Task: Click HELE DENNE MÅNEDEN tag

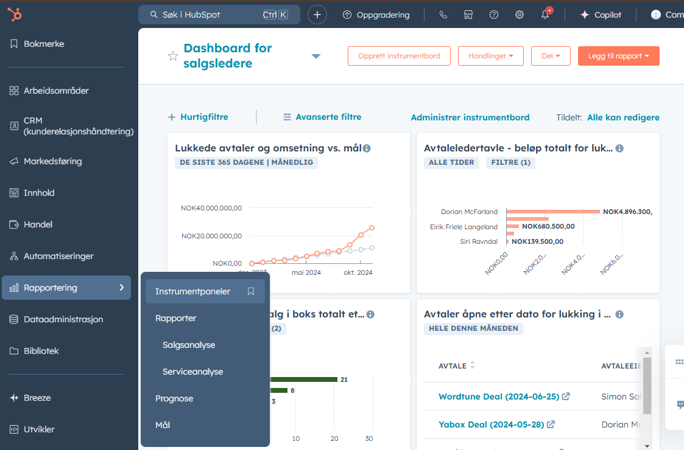Action: pos(473,328)
